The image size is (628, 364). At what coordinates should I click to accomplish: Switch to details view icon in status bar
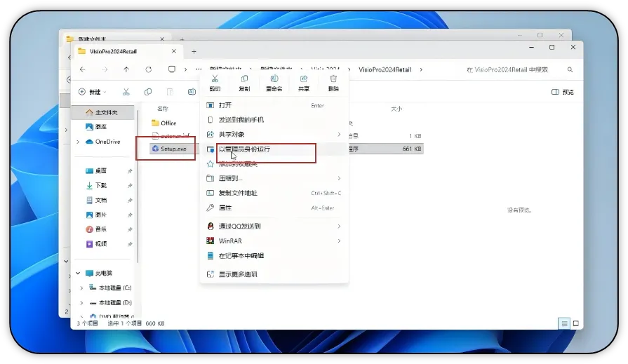pos(564,323)
